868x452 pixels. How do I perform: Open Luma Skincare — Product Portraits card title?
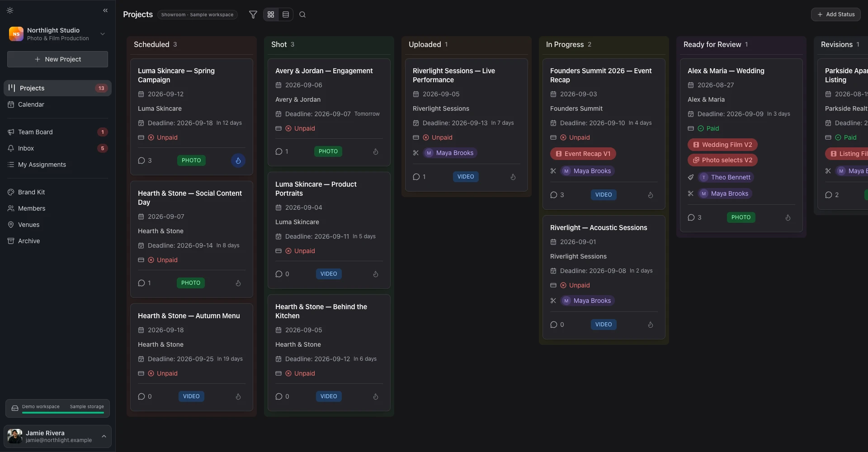(x=316, y=188)
